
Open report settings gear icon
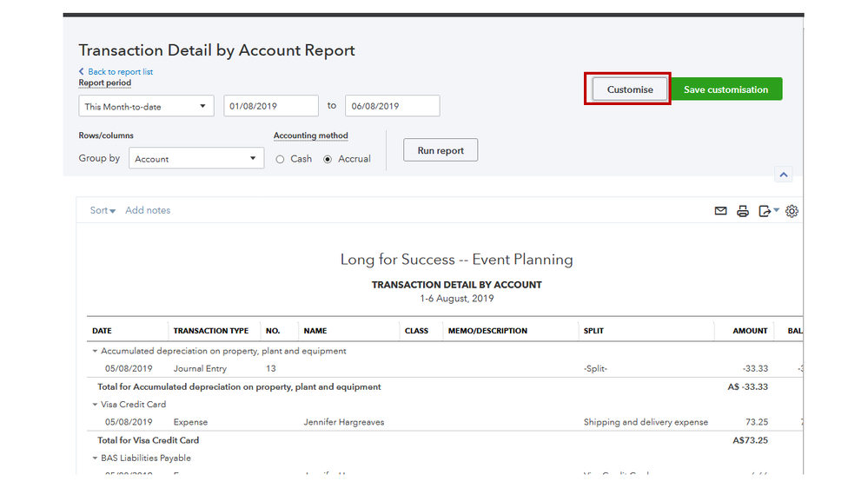coord(792,211)
